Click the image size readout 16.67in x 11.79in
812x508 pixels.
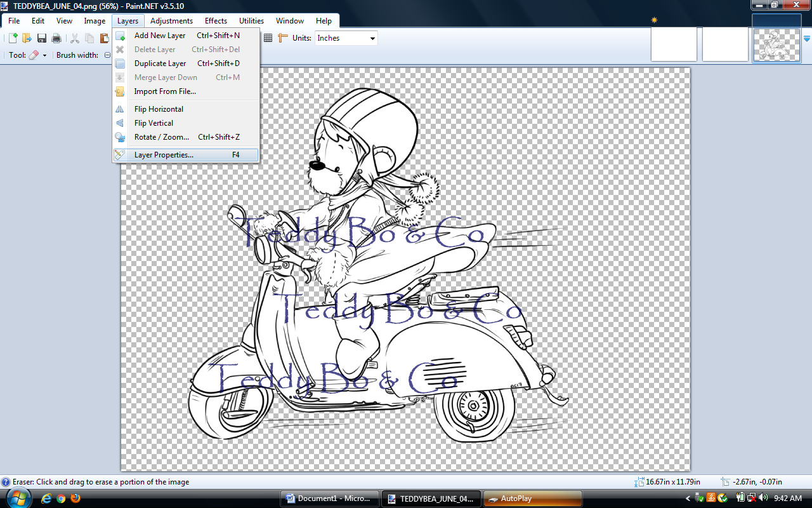pos(672,482)
